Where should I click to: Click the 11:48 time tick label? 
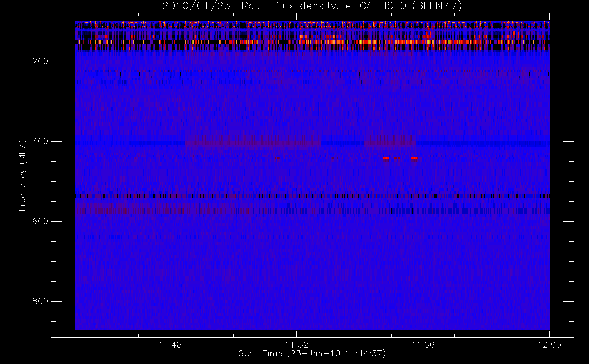click(x=170, y=345)
